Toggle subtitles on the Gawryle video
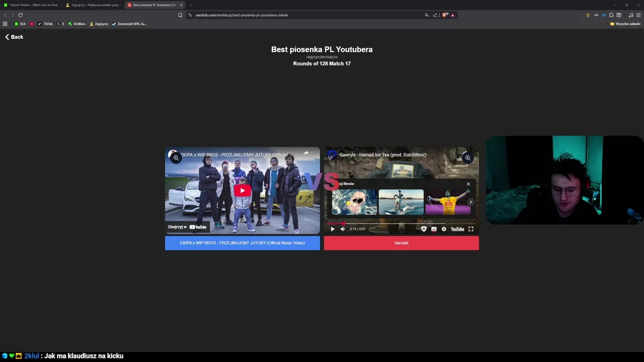 pyautogui.click(x=434, y=229)
